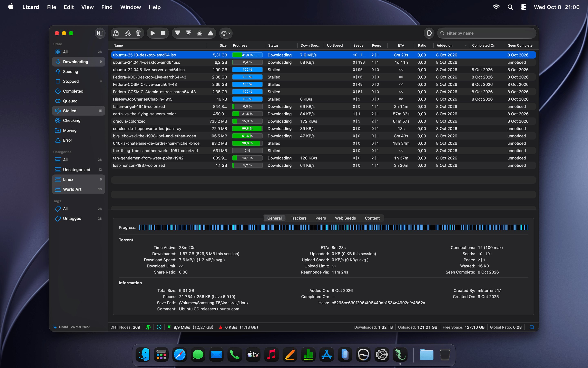Select the Seeding state filter
Screen dimensions: 588x368
click(x=78, y=72)
